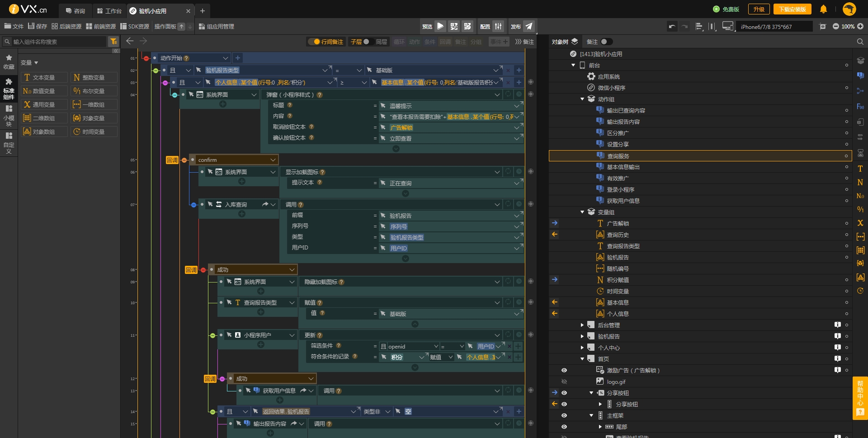Open the 变量 category dropdown in the component panel
This screenshot has width=868, height=438.
coord(29,63)
